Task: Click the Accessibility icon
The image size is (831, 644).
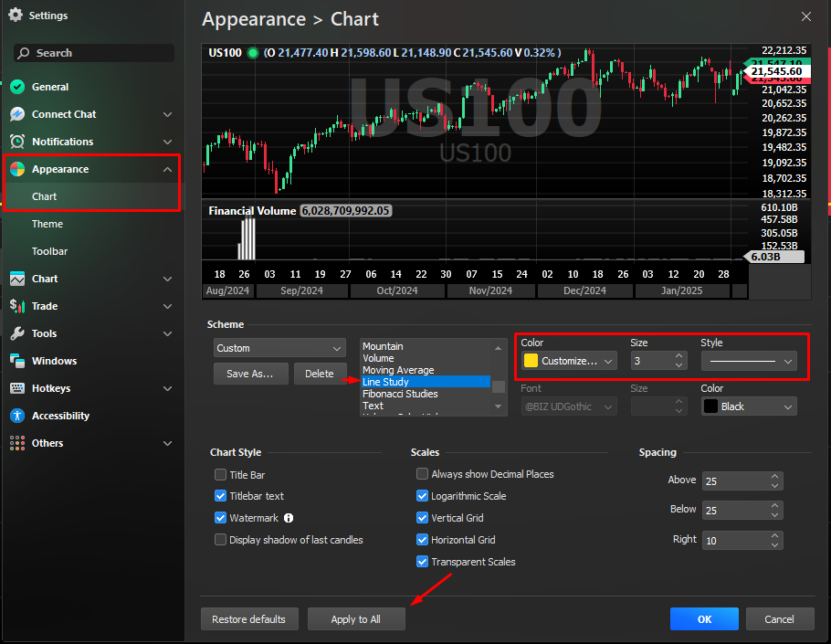Action: pyautogui.click(x=17, y=416)
